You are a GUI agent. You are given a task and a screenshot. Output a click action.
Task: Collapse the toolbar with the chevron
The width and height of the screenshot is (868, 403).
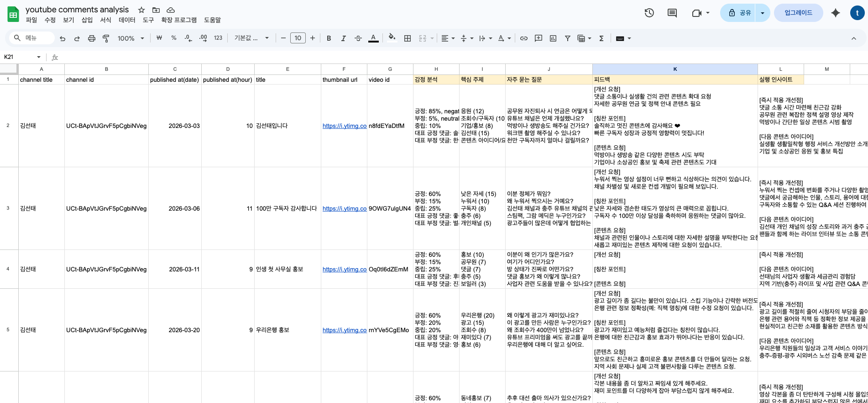(x=854, y=38)
